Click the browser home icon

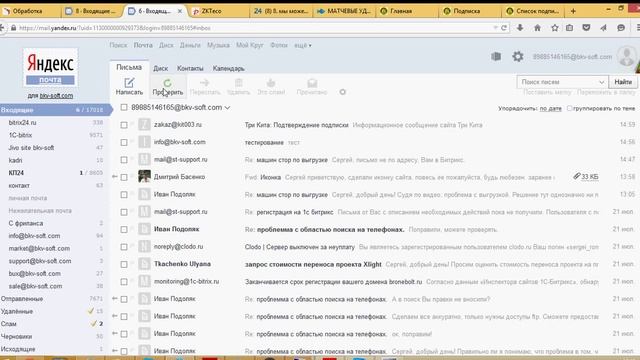(537, 28)
